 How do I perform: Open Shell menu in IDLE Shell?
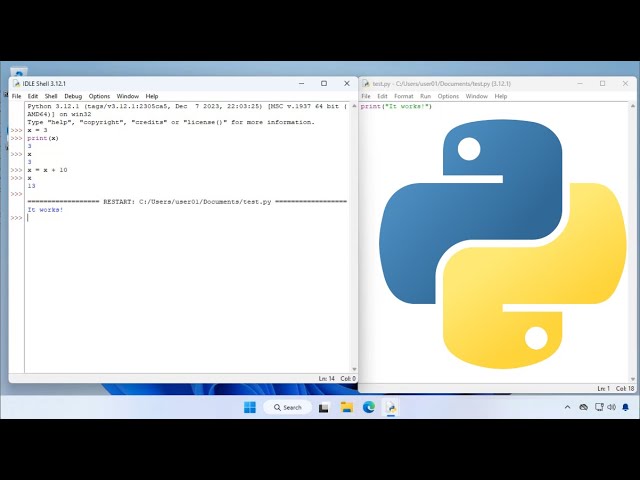click(x=51, y=96)
